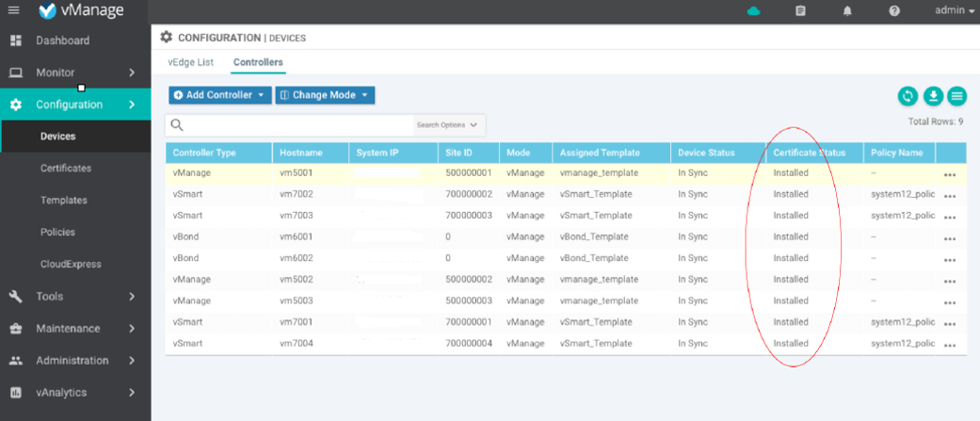
Task: Open more actions for vm5001 row
Action: (x=950, y=175)
